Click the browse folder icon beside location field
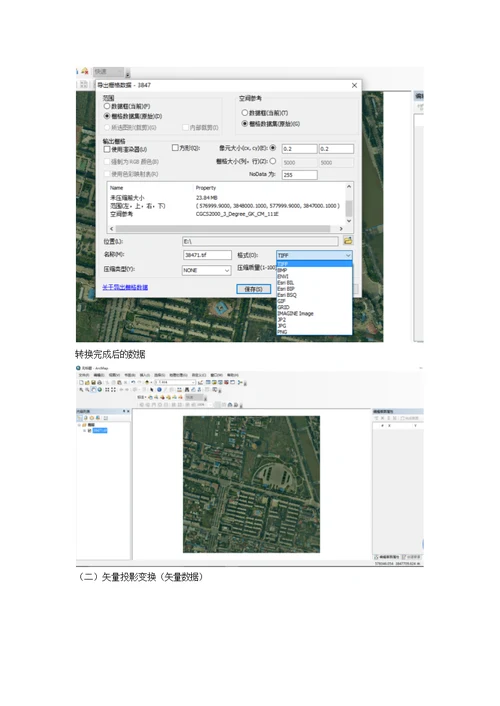The width and height of the screenshot is (500, 706). coord(348,240)
